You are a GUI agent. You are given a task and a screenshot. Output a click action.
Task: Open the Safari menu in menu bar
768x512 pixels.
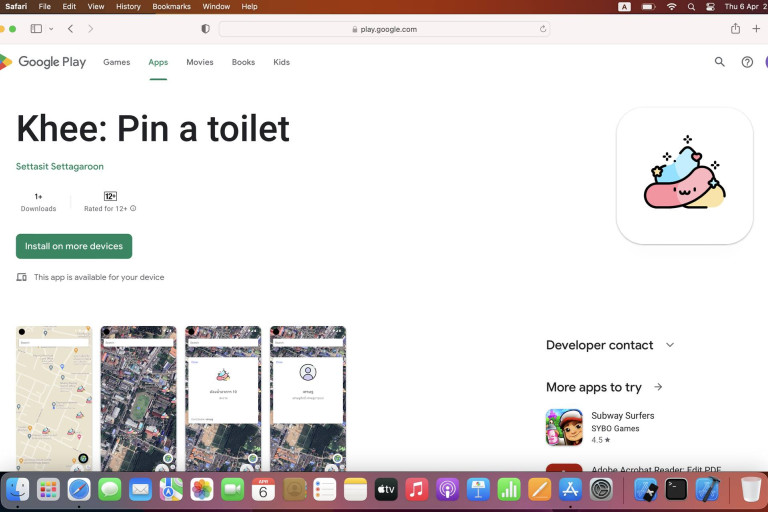pyautogui.click(x=16, y=6)
